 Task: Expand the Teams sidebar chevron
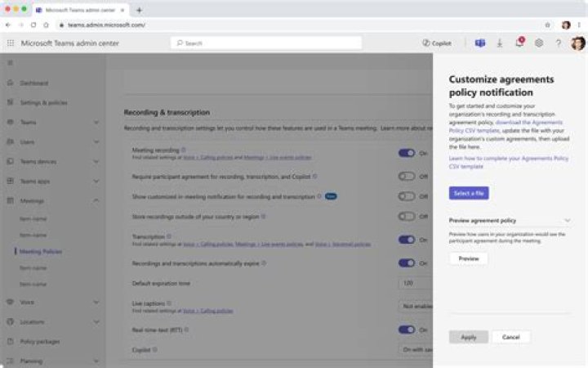96,122
